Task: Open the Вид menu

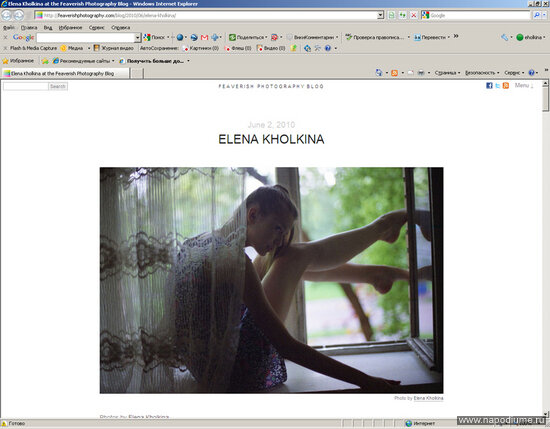Action: [x=48, y=27]
